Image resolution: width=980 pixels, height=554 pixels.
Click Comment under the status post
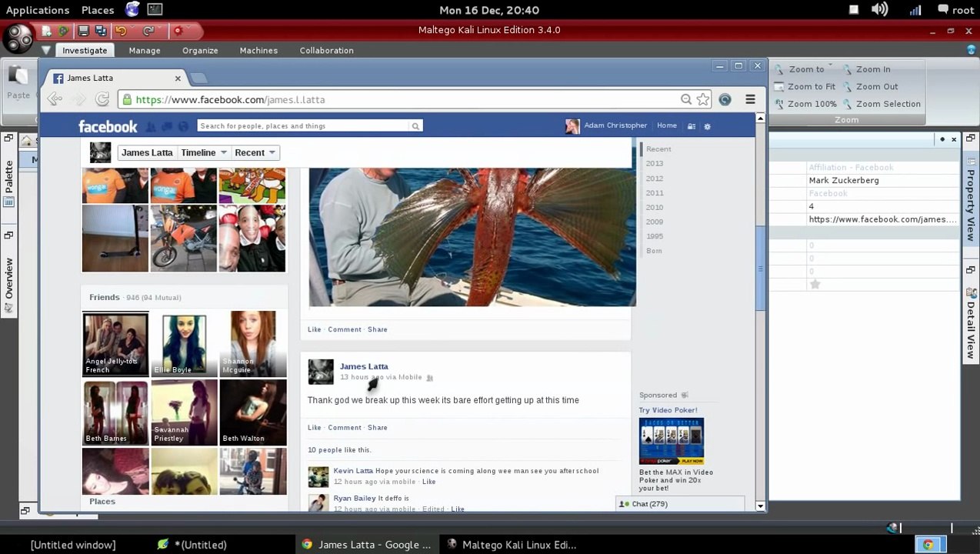[345, 428]
